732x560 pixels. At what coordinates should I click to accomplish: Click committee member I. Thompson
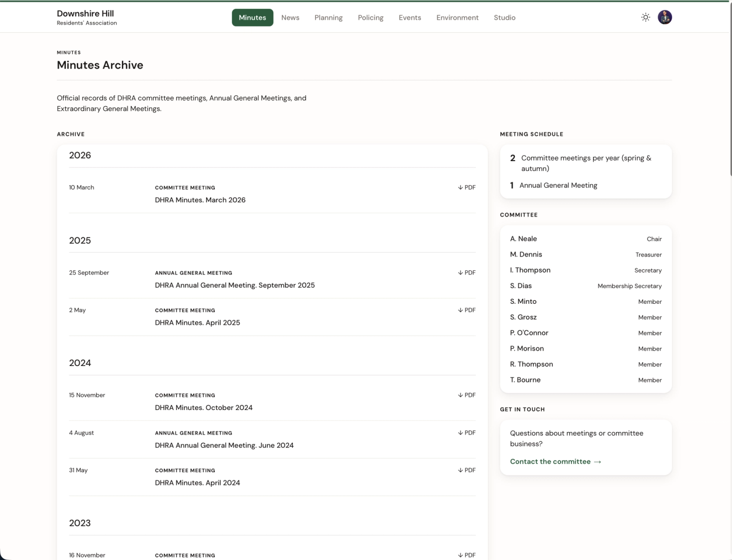tap(530, 270)
